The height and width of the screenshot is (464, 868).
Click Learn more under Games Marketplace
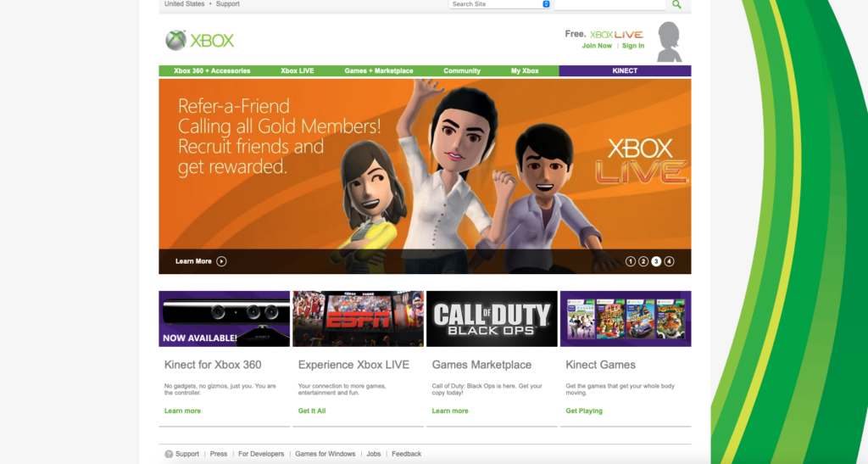click(450, 411)
